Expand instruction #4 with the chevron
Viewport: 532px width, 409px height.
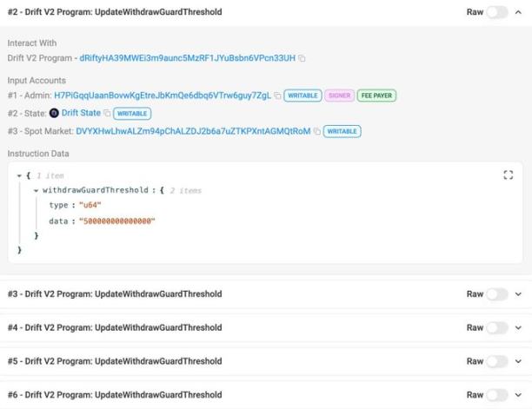pyautogui.click(x=519, y=328)
